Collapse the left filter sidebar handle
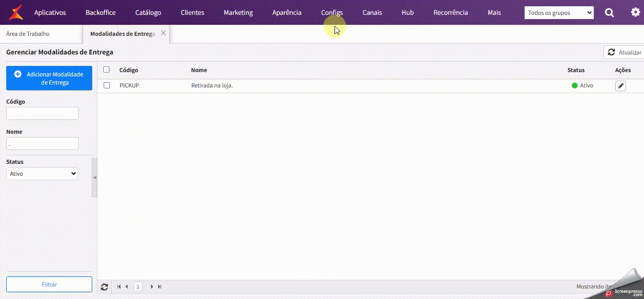 click(95, 178)
